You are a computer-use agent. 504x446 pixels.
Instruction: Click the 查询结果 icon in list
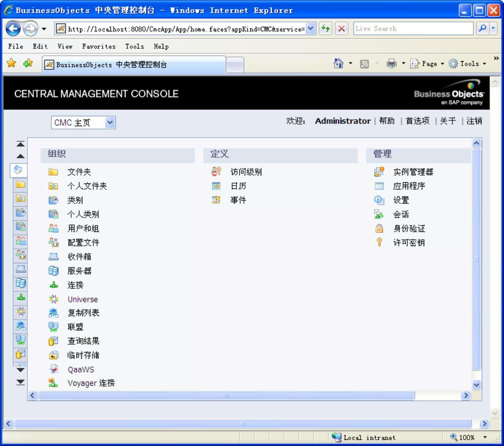click(53, 341)
